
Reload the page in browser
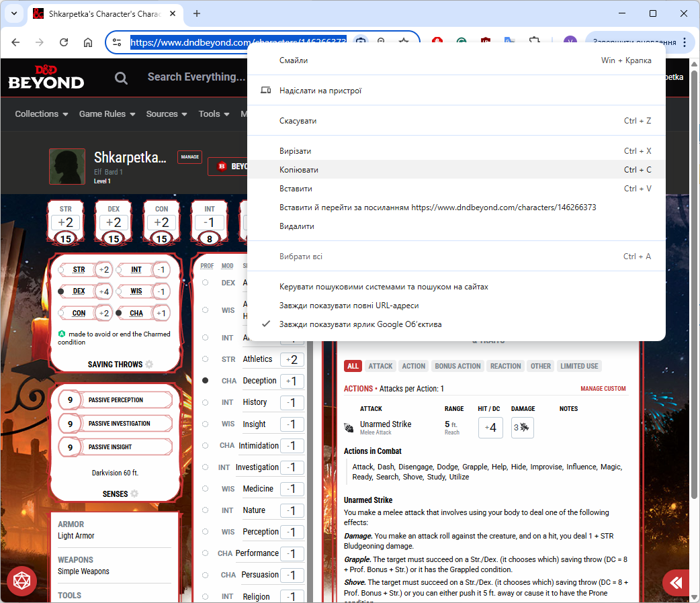(64, 42)
